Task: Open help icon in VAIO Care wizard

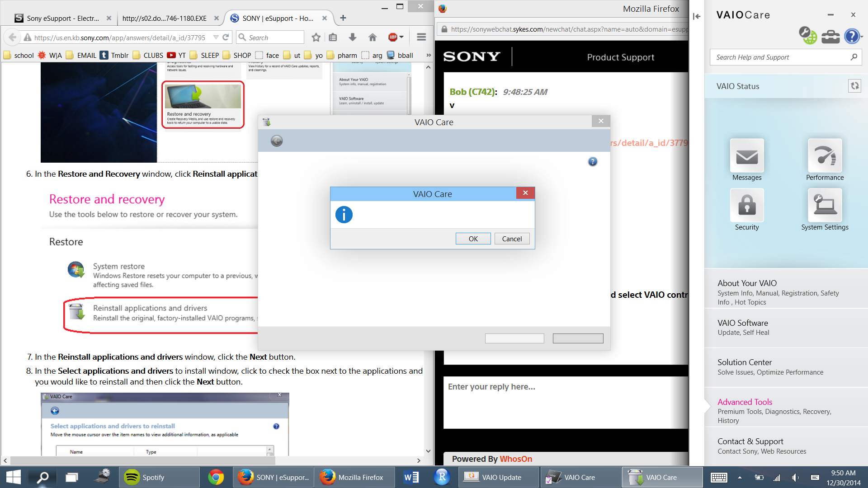Action: pyautogui.click(x=593, y=162)
